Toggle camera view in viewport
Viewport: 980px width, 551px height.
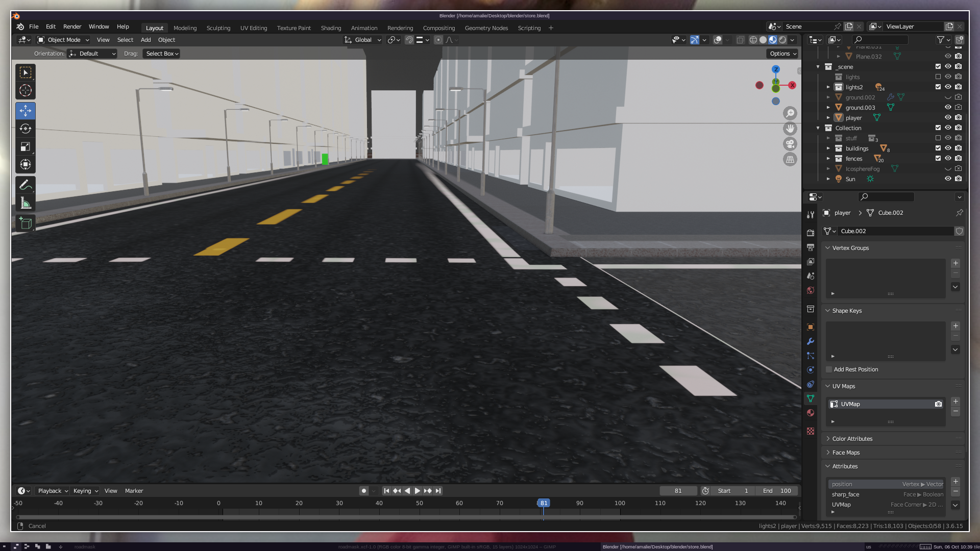tap(790, 144)
